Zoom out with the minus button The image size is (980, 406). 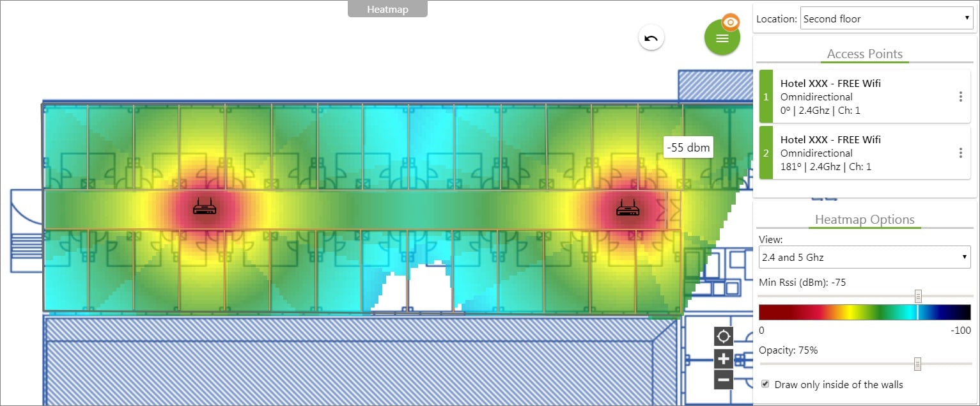tap(724, 380)
